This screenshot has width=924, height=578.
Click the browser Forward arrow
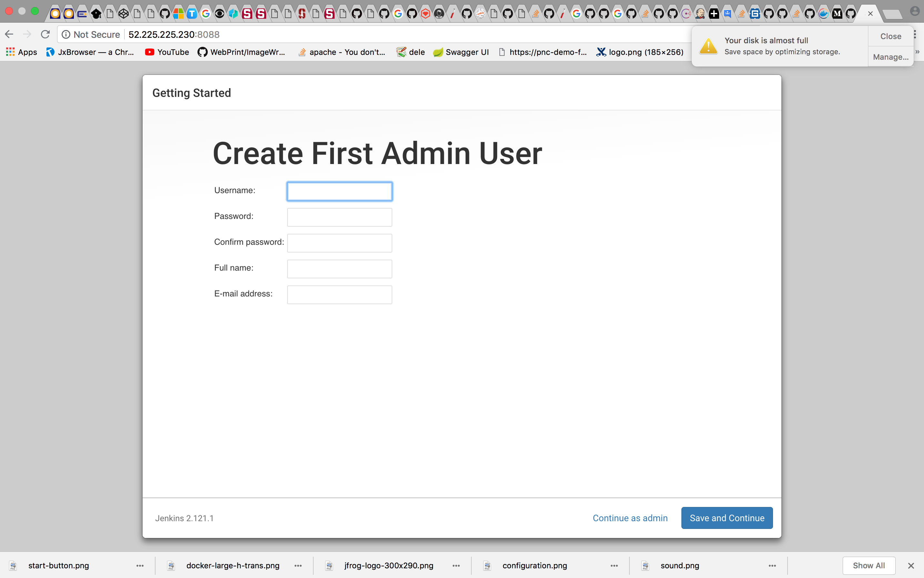[27, 35]
